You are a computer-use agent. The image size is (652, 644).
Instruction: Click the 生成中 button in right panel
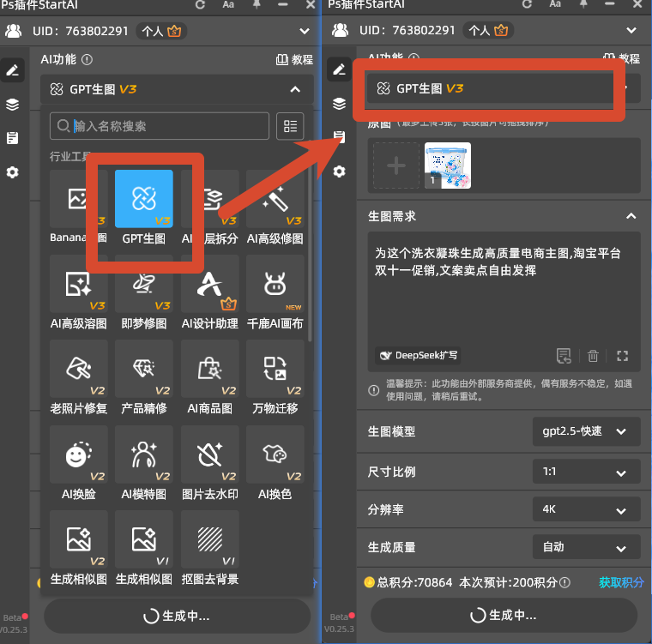(x=504, y=615)
